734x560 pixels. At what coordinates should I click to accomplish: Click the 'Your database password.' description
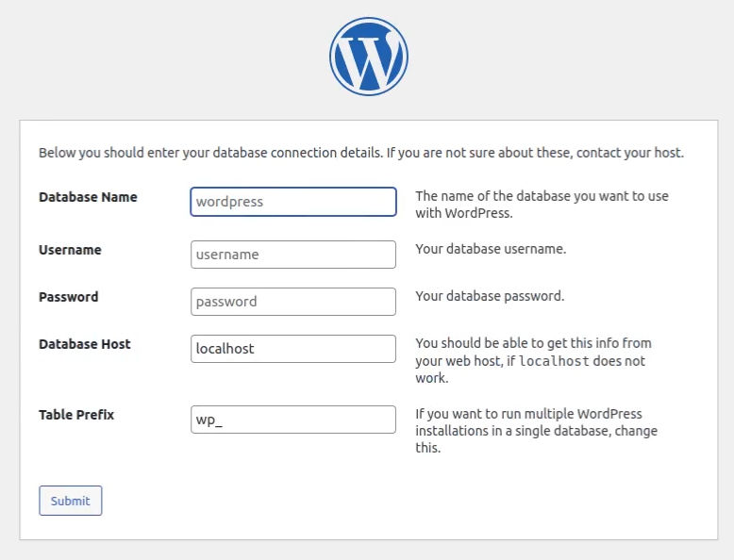tap(490, 296)
